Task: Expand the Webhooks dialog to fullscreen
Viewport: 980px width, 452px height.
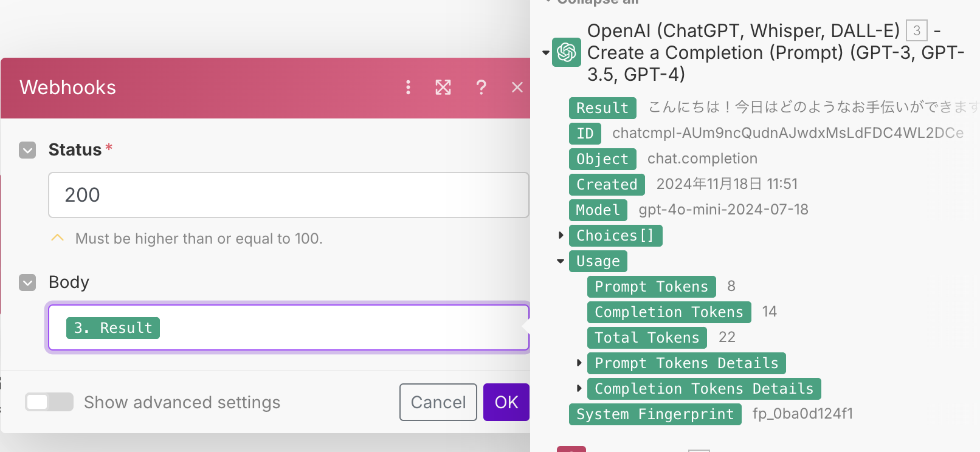Action: (443, 87)
